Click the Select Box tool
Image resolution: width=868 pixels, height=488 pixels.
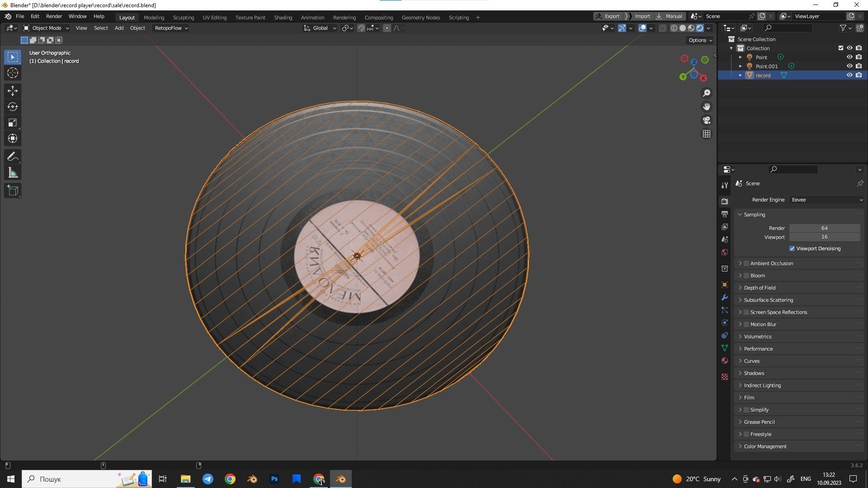click(x=13, y=57)
